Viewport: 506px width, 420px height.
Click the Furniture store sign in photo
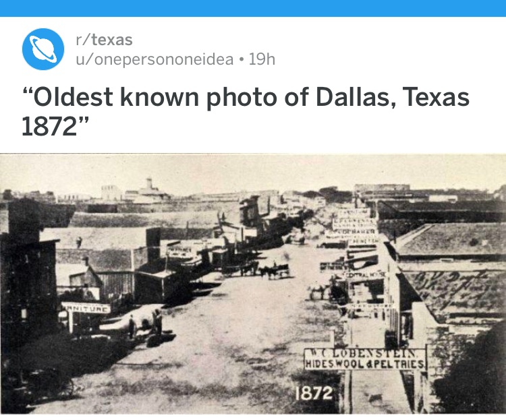coord(86,308)
